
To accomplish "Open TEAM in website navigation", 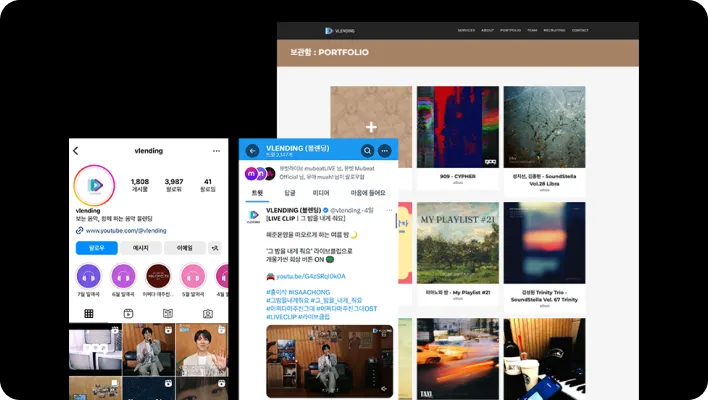I will click(532, 31).
